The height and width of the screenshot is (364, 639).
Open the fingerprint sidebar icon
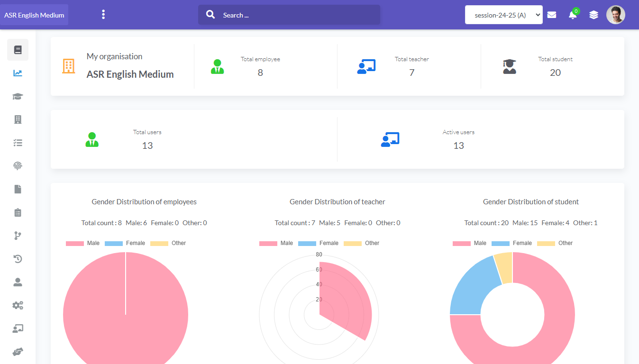point(18,166)
